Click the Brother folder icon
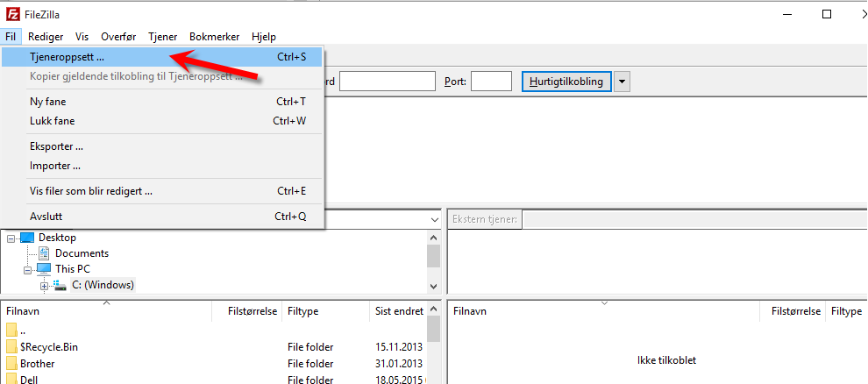 (x=11, y=364)
